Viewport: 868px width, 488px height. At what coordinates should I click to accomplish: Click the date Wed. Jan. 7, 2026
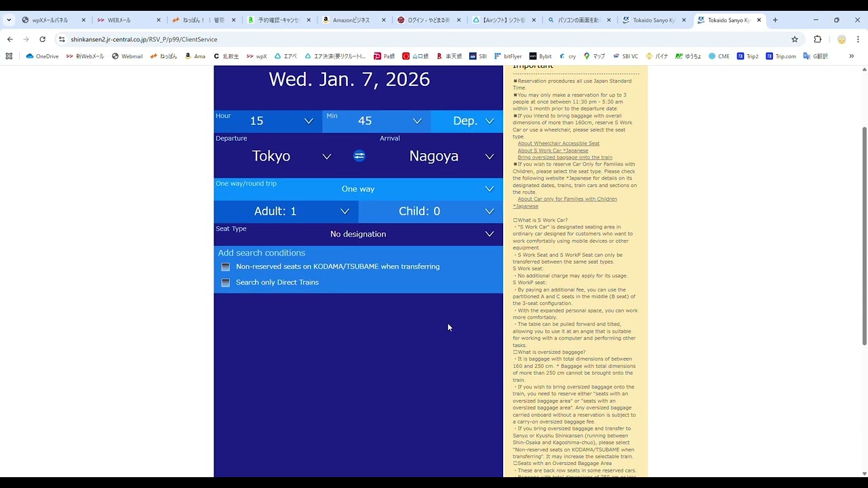tap(349, 79)
